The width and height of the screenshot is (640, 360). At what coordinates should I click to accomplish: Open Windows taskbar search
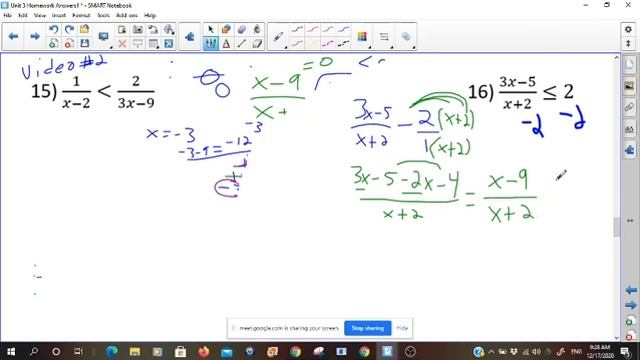[34, 351]
